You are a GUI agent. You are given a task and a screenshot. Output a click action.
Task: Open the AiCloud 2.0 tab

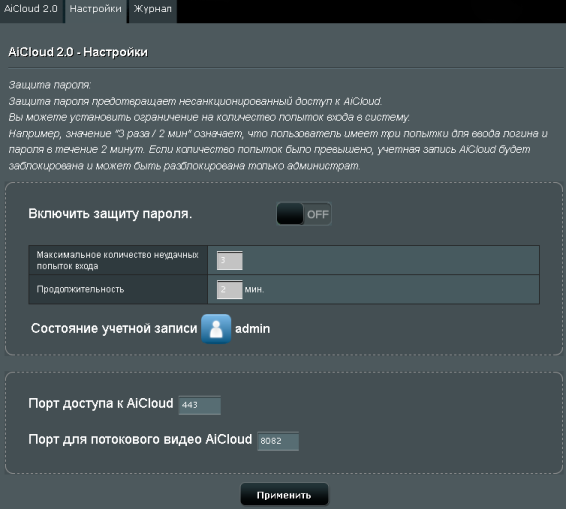[x=32, y=9]
